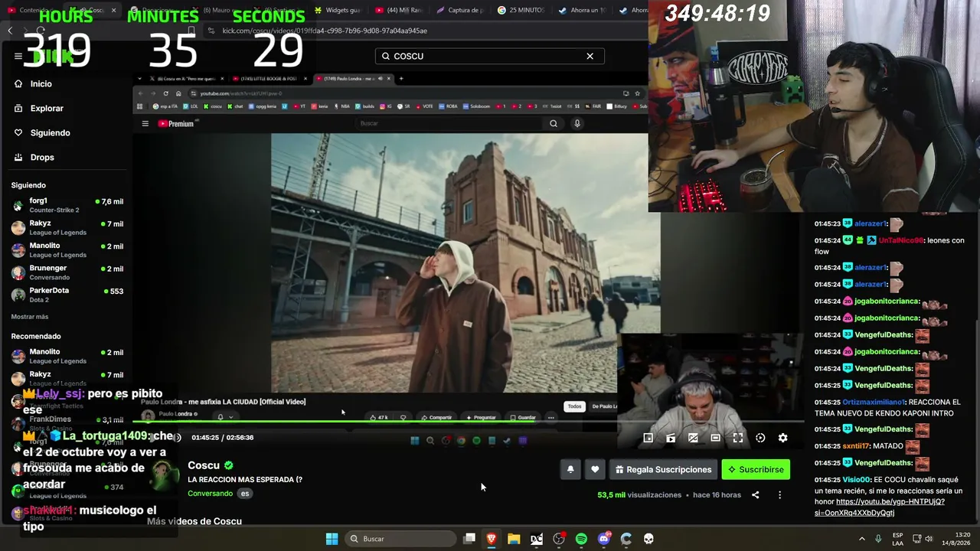This screenshot has width=980, height=551.
Task: Seek on the Kick video progress bar
Action: point(467,421)
